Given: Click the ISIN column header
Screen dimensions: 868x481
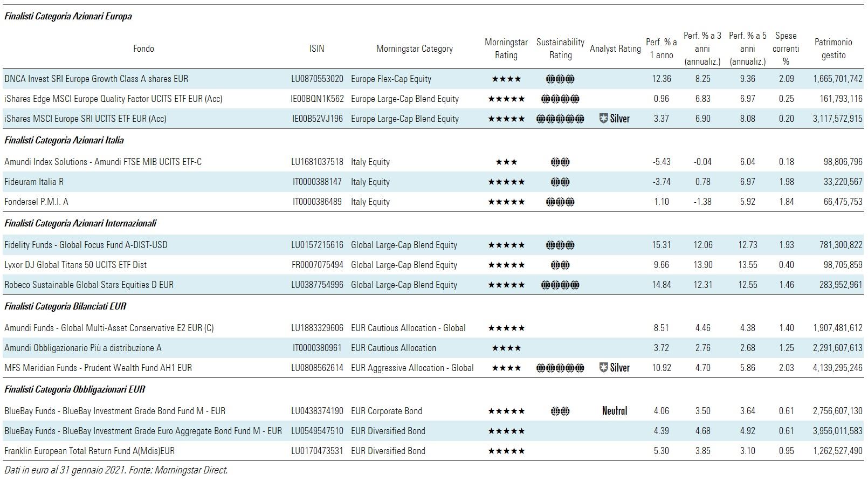Looking at the screenshot, I should coord(316,49).
